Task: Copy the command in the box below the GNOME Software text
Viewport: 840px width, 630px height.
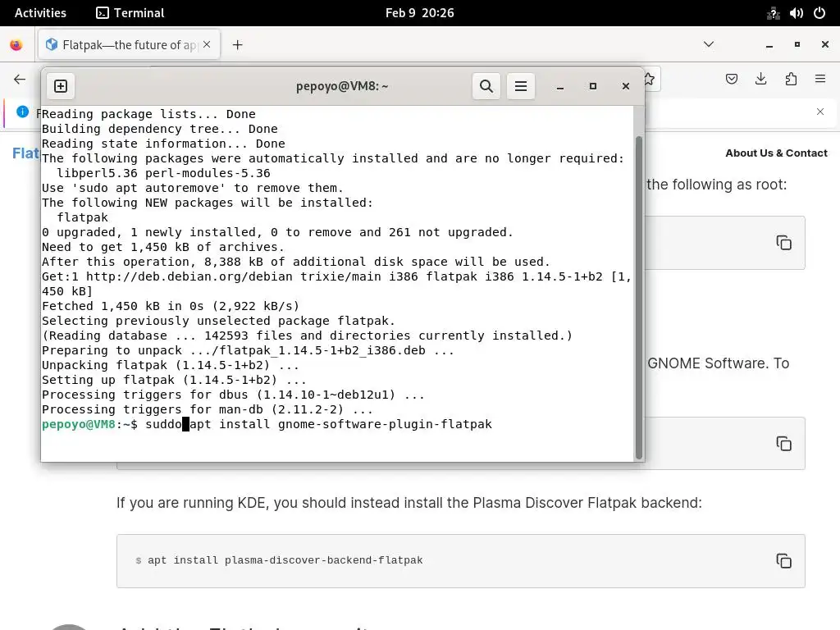Action: (783, 444)
